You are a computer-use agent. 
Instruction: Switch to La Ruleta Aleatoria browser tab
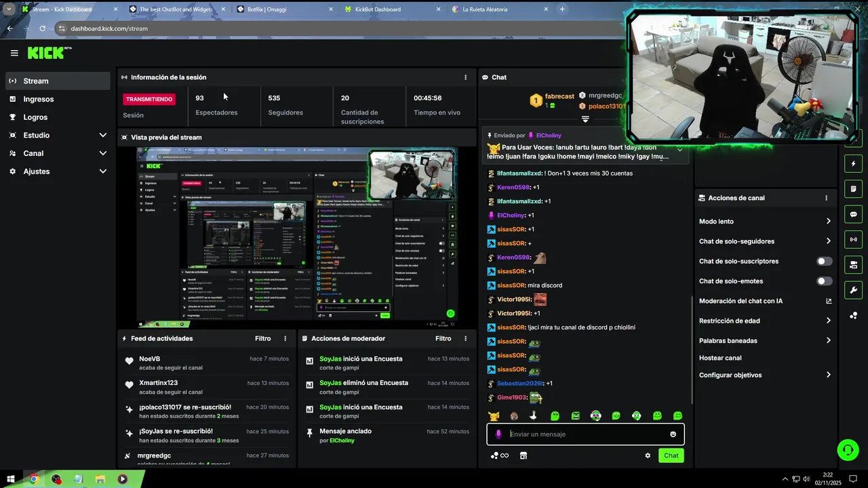(x=499, y=9)
